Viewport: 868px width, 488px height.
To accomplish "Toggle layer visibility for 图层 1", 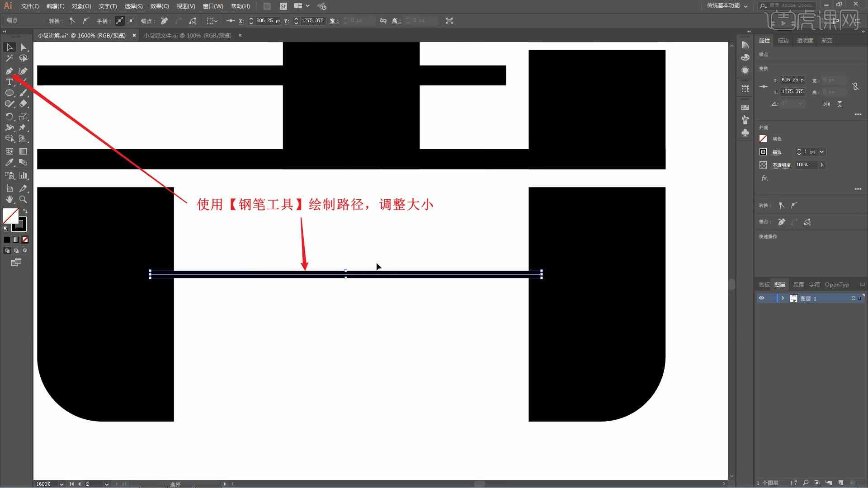I will click(762, 298).
